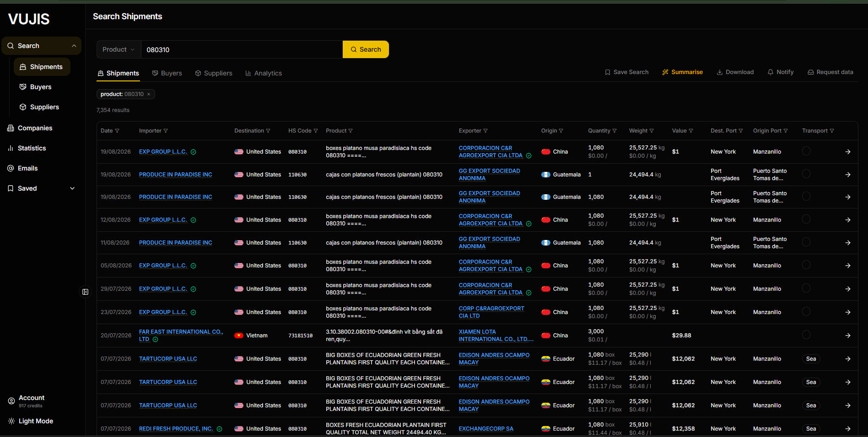Open Companies in the sidebar

[x=35, y=128]
